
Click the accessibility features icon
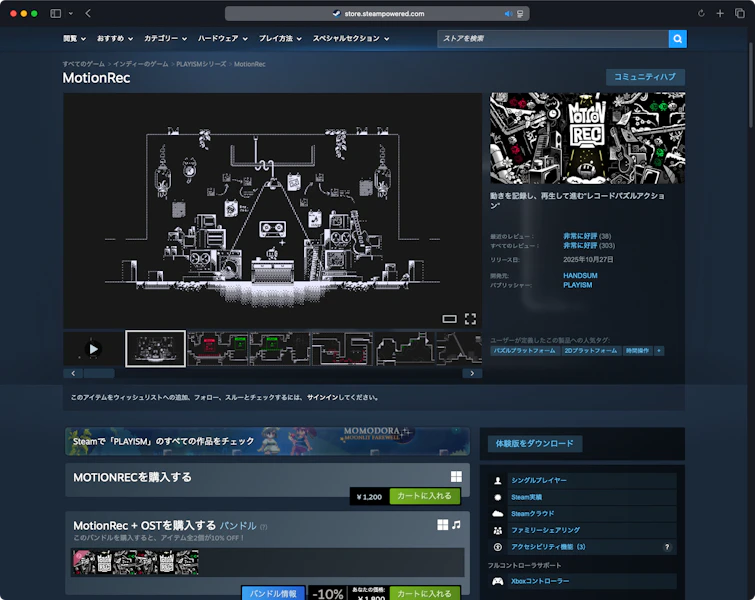click(x=498, y=547)
